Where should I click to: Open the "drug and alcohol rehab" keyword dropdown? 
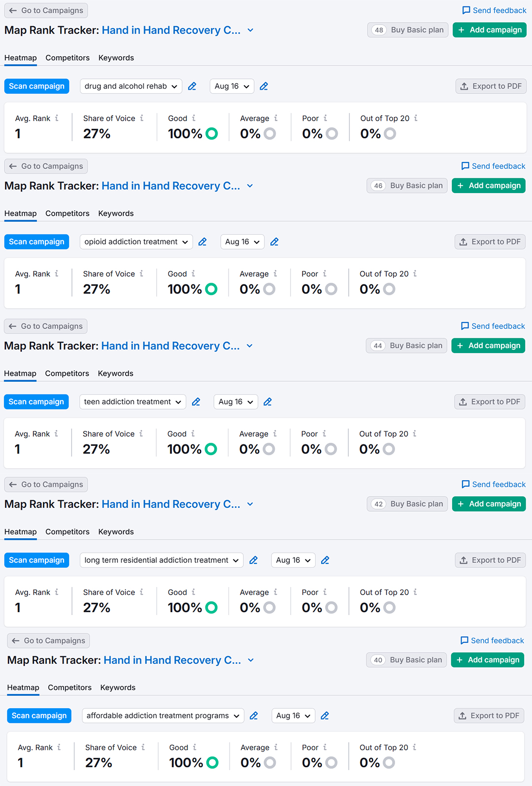(131, 86)
